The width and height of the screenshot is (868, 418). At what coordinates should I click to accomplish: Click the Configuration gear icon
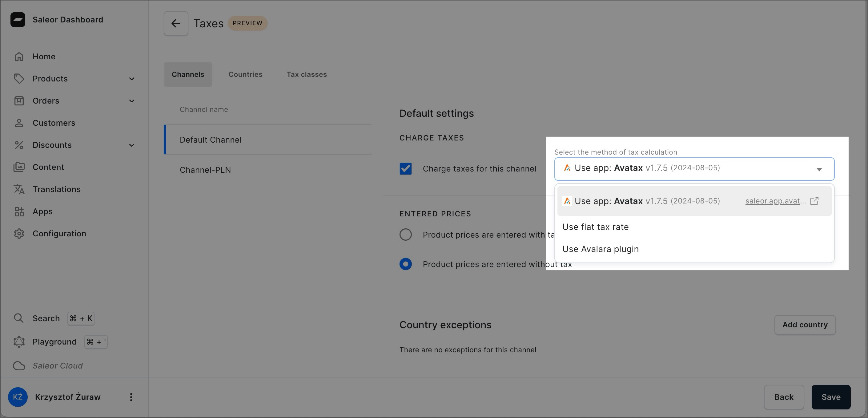point(19,233)
